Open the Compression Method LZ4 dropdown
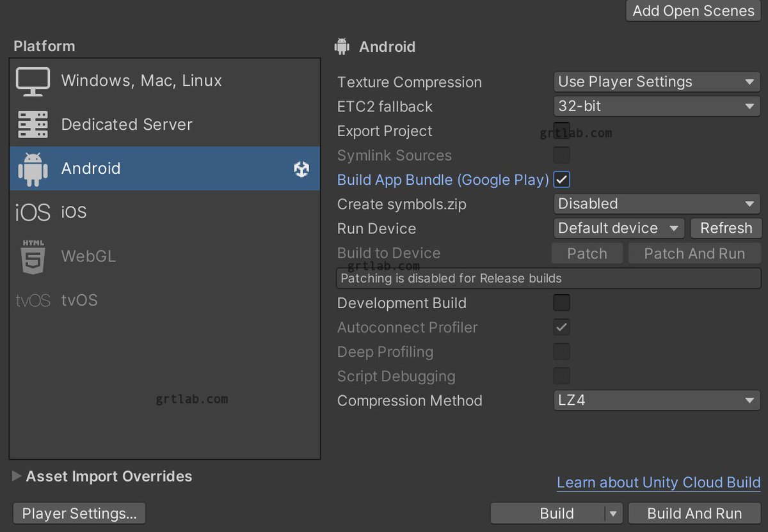The width and height of the screenshot is (768, 532). coord(657,401)
